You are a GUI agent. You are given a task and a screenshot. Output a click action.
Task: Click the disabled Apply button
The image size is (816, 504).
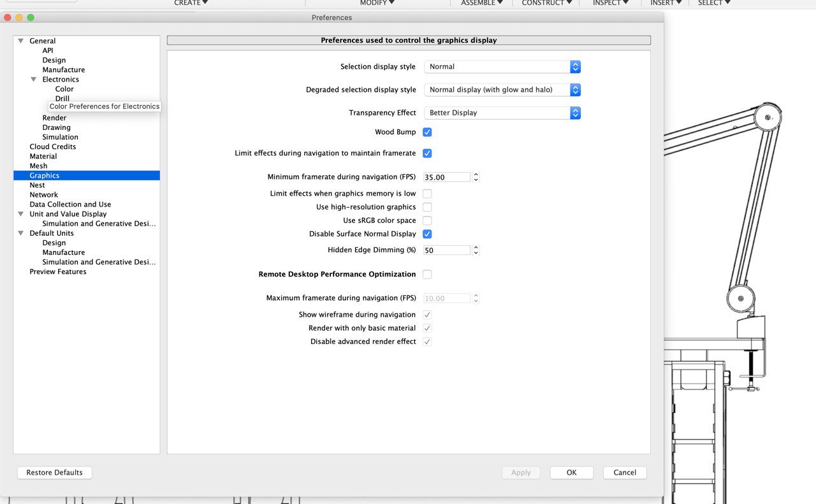point(521,473)
